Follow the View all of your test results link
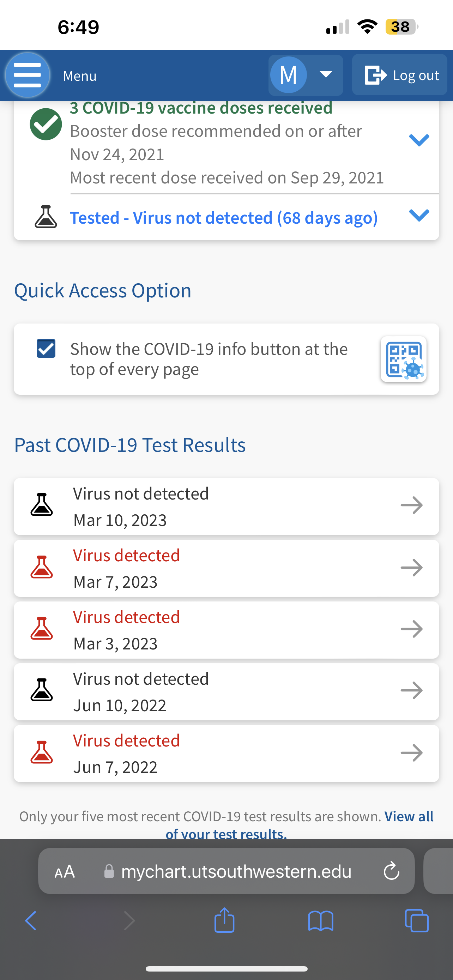 (x=409, y=816)
